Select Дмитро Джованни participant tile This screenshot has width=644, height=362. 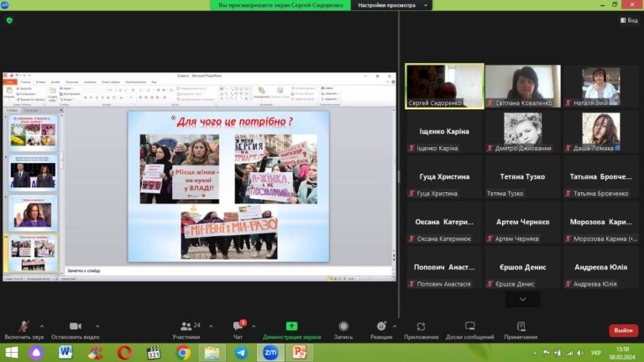522,132
